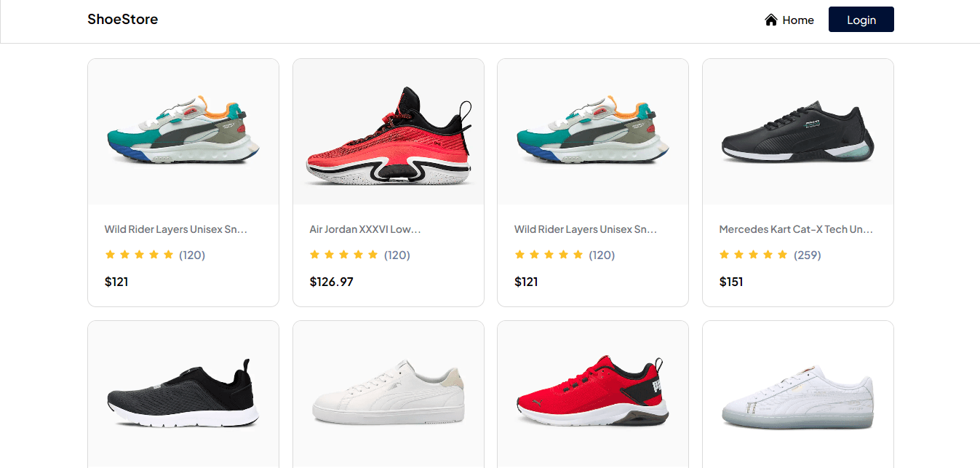
Task: Open the black Mercedes Kart Cat-X shoe image
Action: [x=798, y=132]
